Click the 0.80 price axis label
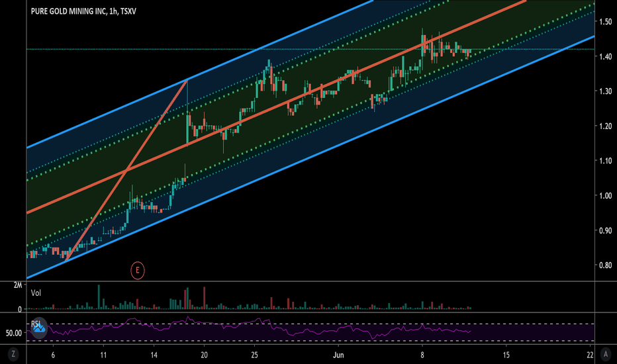Viewport: 617px width, 364px height. (x=605, y=265)
